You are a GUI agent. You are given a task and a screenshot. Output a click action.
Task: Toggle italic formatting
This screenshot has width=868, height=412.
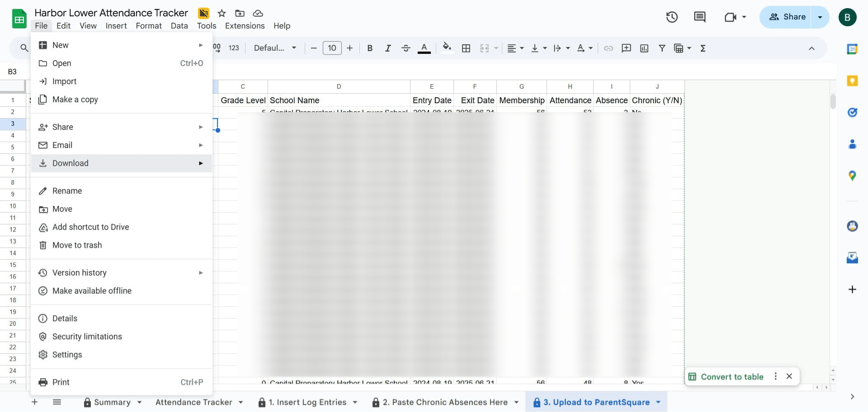pos(387,48)
